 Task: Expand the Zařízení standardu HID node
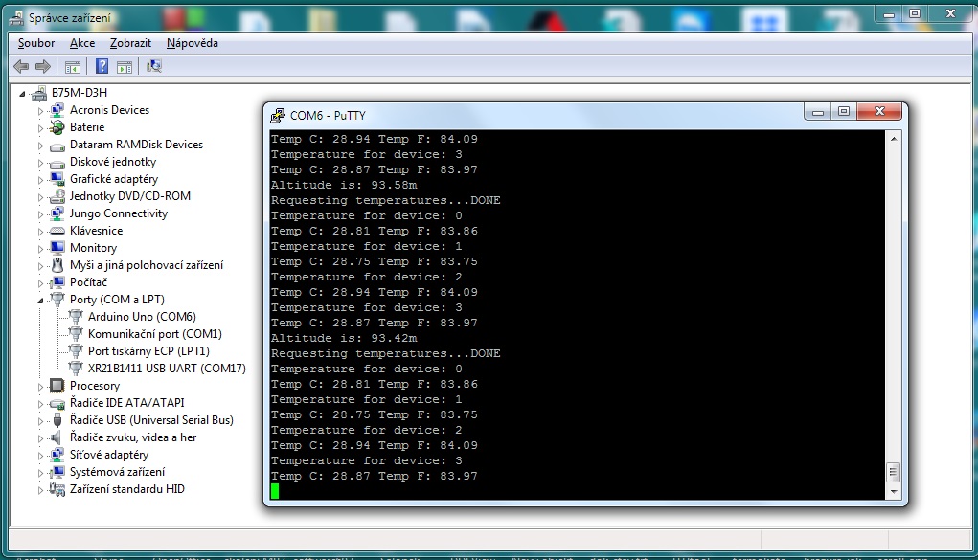pos(40,490)
